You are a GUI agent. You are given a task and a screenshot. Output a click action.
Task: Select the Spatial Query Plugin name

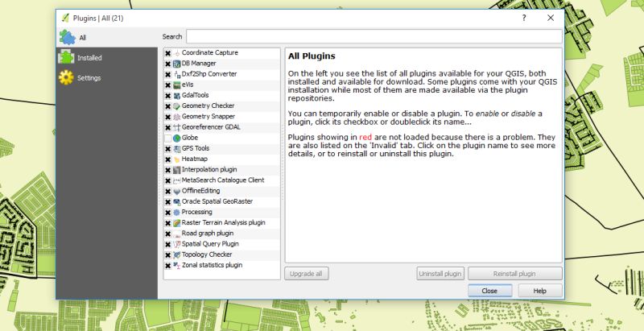tap(210, 244)
